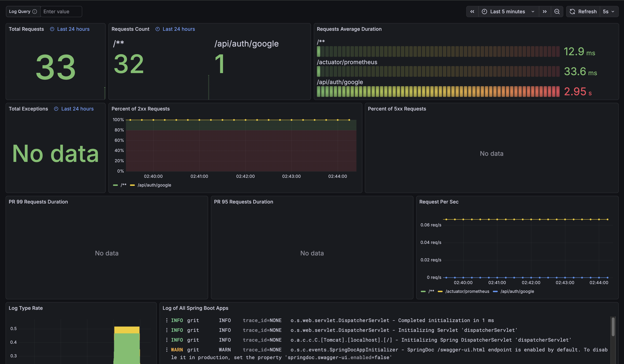Open menu for the WARN log line
This screenshot has height=364, width=624.
167,350
